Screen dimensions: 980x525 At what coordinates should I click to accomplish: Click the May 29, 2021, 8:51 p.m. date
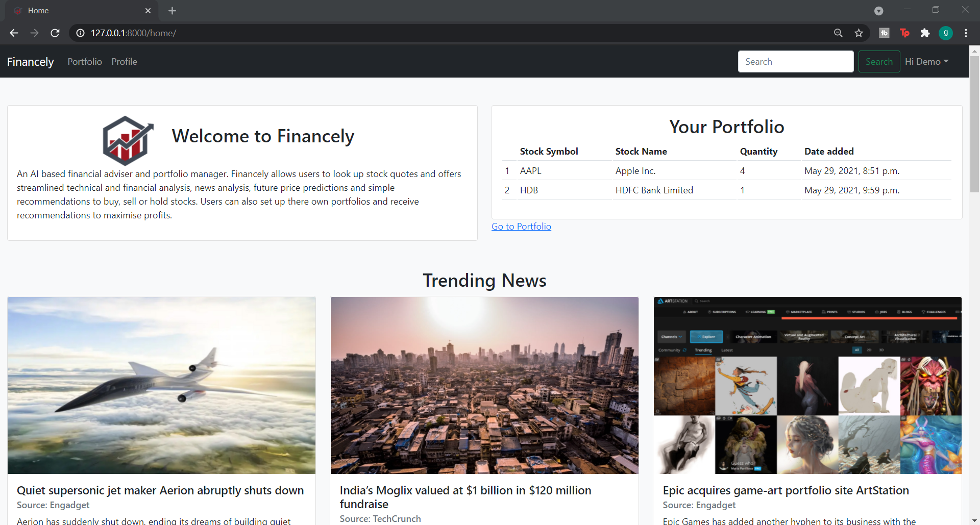(852, 171)
